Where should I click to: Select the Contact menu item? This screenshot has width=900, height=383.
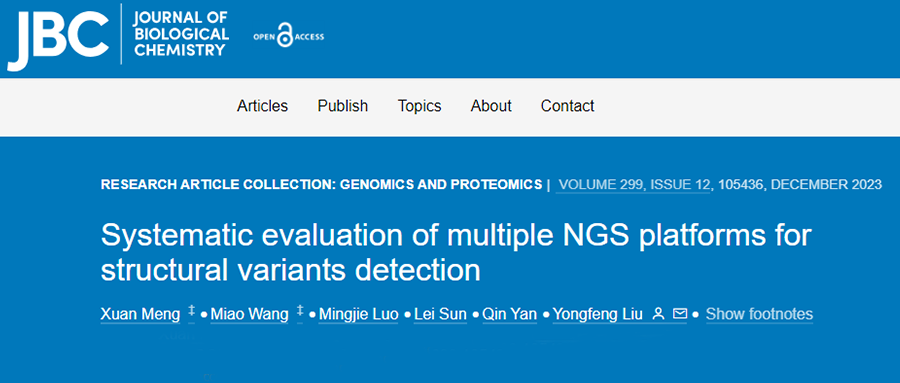tap(568, 106)
